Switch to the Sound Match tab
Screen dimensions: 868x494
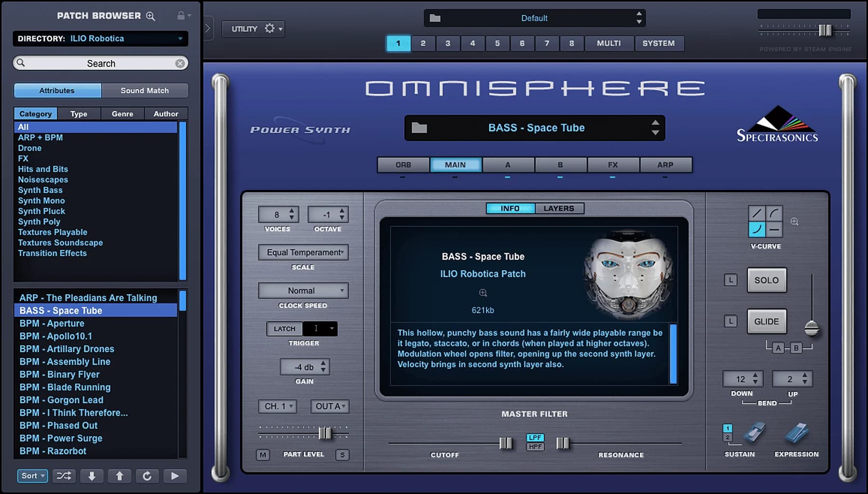[x=145, y=90]
